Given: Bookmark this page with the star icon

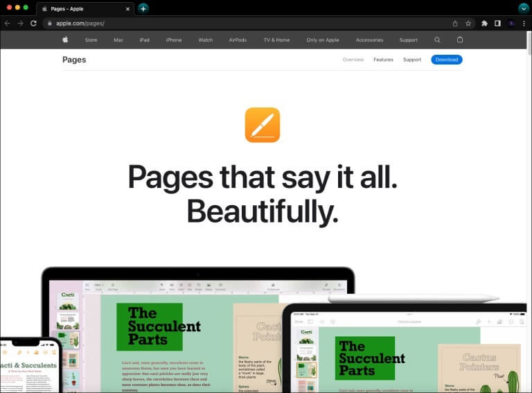Looking at the screenshot, I should tap(468, 24).
